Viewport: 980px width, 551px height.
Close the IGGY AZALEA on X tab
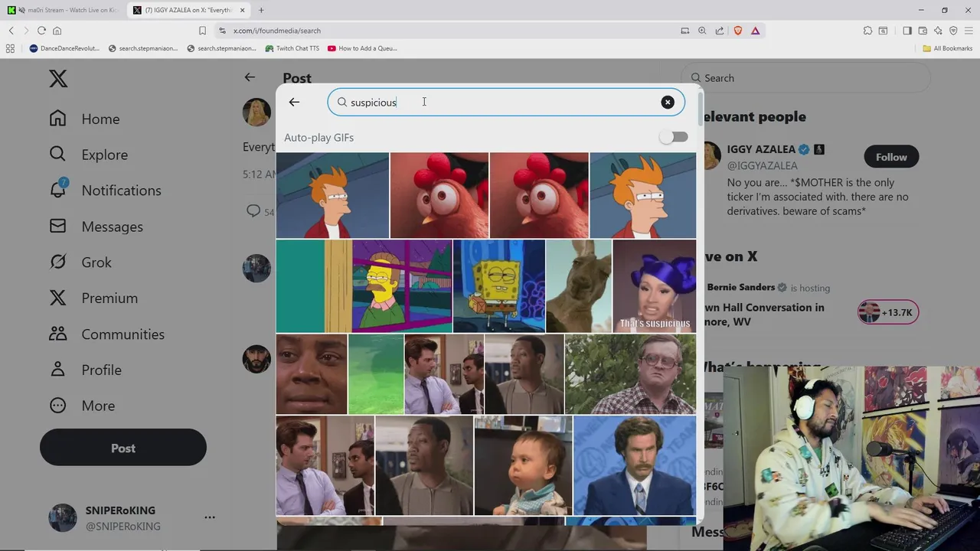(x=243, y=10)
